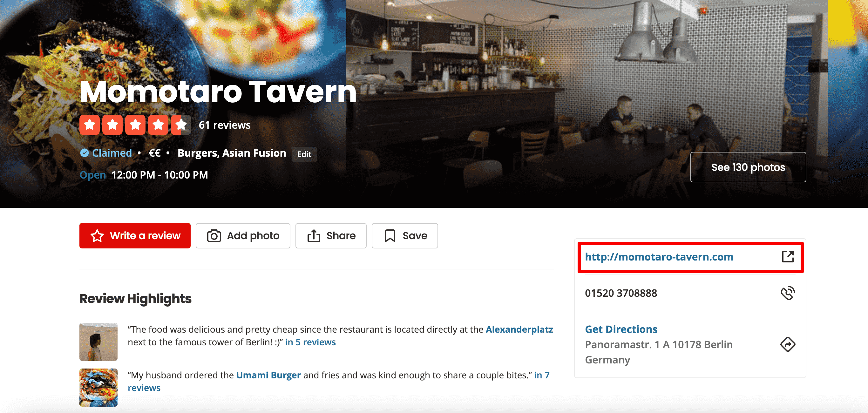Click the Claimed label
The image size is (868, 413).
click(x=112, y=153)
